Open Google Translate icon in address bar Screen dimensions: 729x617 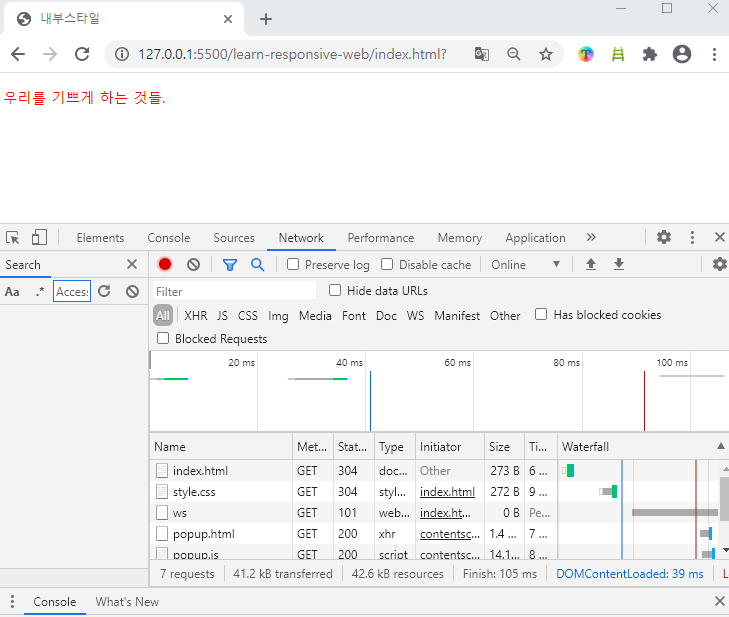tap(482, 54)
